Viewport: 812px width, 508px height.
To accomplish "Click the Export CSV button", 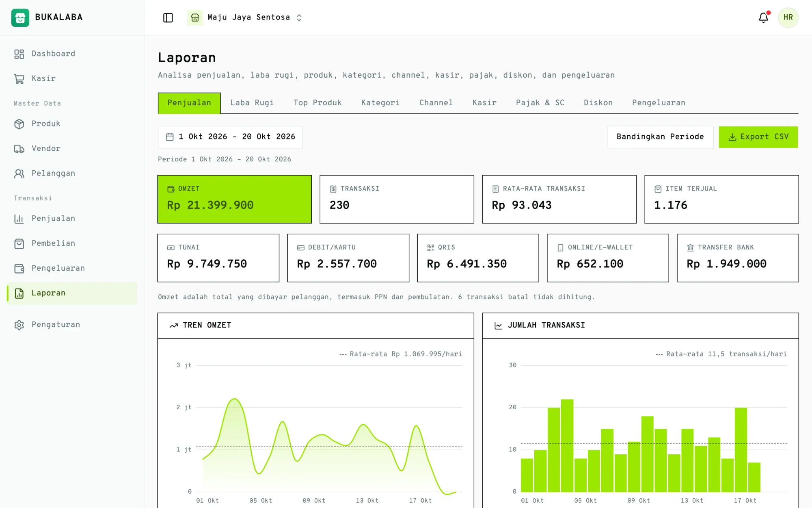I will click(x=758, y=137).
